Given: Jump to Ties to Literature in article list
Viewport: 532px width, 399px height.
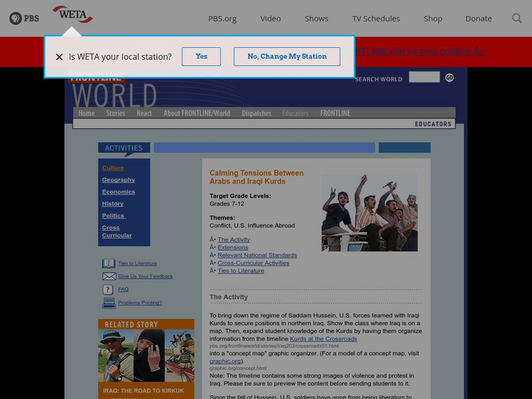Looking at the screenshot, I should [241, 271].
